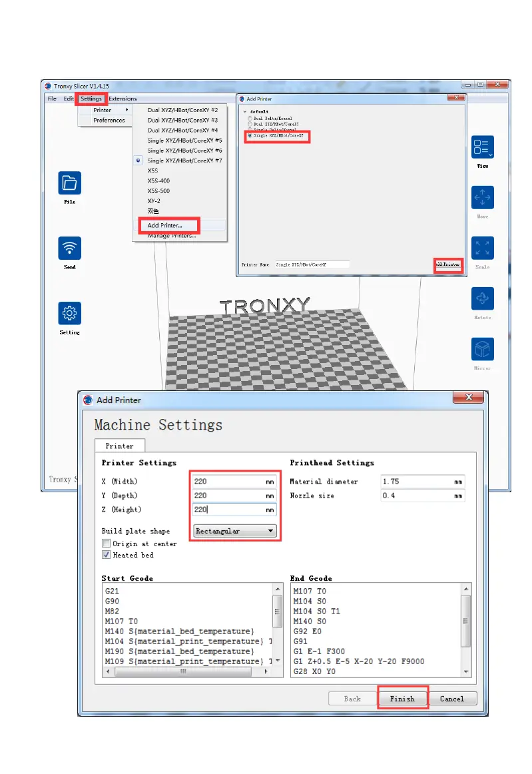Click the Send wifi icon
532x774 pixels.
click(x=70, y=248)
